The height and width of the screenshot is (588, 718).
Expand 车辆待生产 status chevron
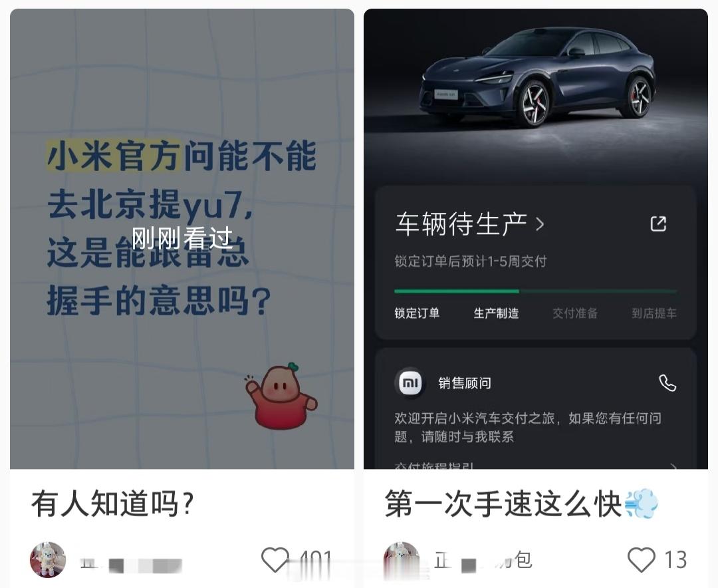tap(540, 224)
